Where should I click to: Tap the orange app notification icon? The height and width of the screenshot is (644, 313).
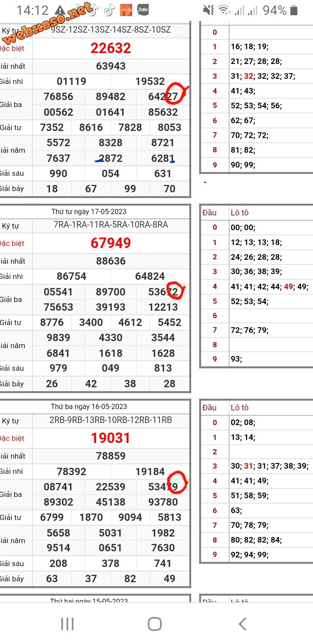pyautogui.click(x=126, y=9)
